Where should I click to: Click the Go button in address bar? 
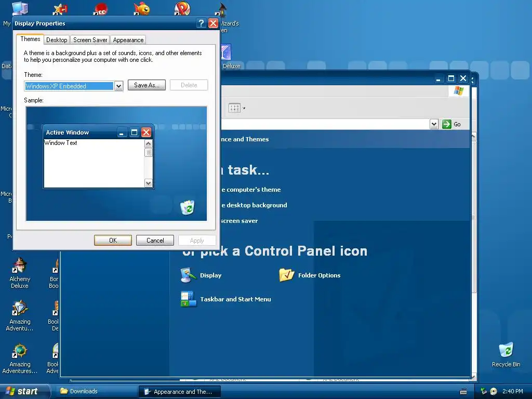click(x=451, y=124)
